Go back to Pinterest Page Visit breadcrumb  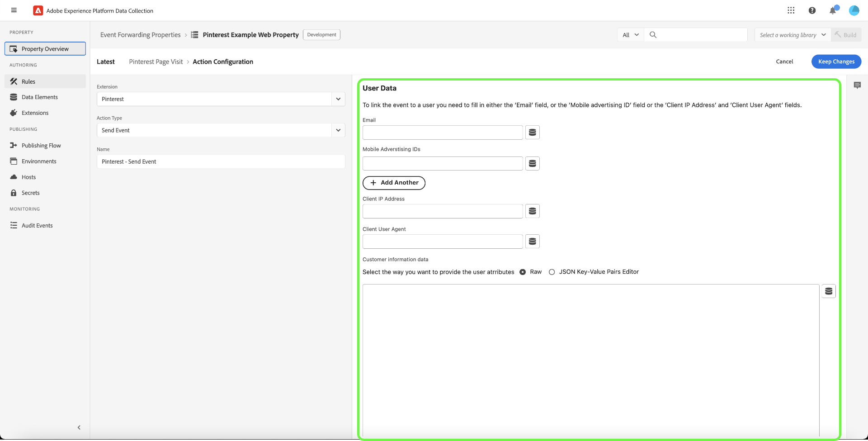pos(156,62)
